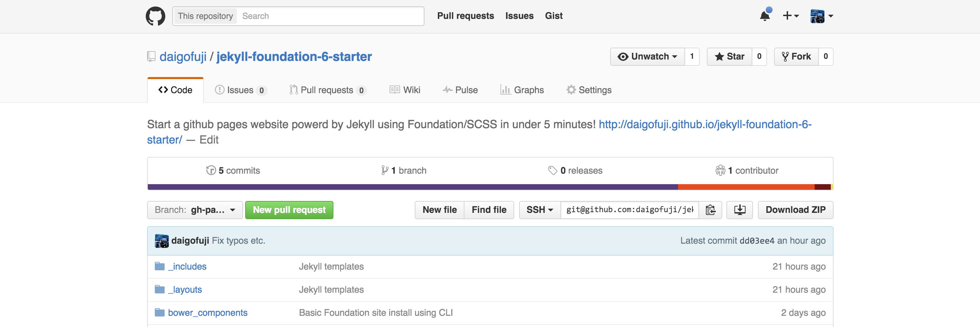
Task: Open the _layouts folder
Action: coord(185,290)
